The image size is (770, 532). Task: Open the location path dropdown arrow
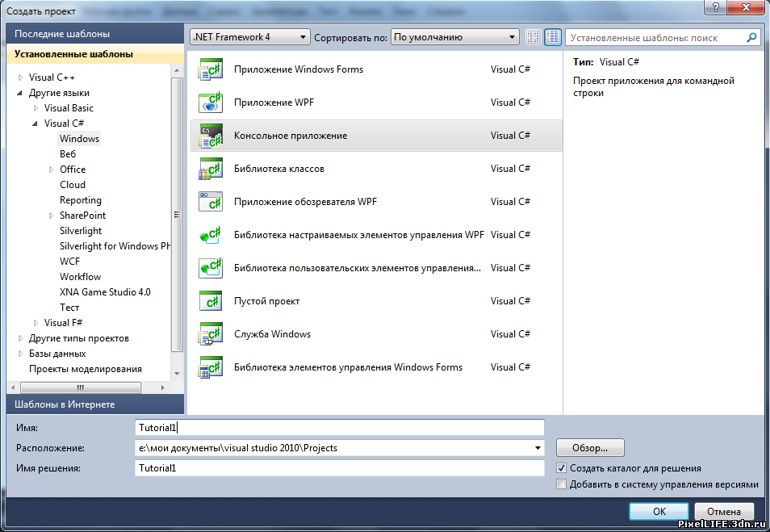538,448
